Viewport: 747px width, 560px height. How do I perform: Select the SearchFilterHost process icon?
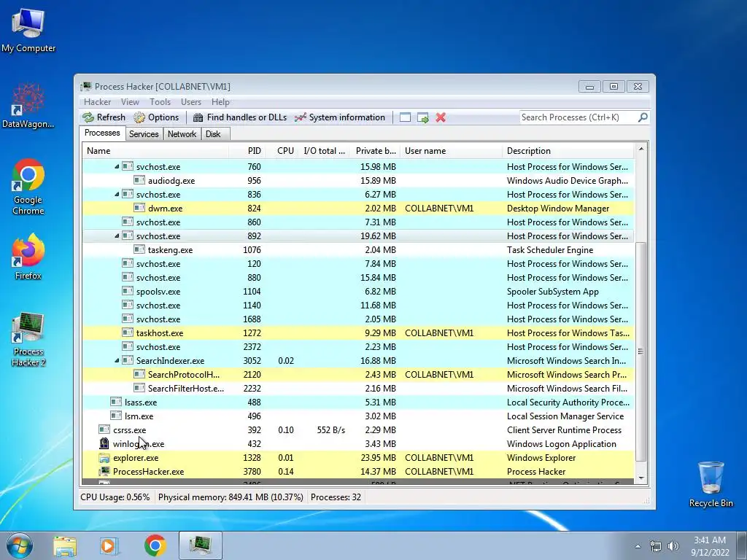pos(139,388)
